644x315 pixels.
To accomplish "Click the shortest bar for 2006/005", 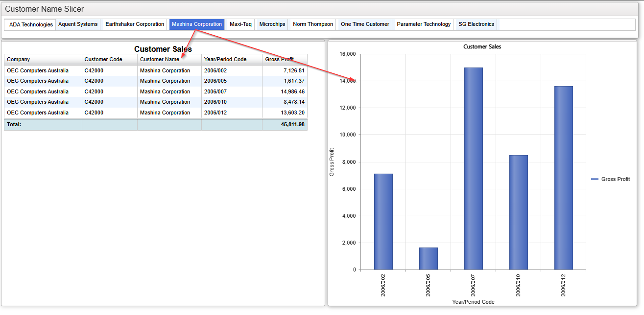I will pos(429,259).
